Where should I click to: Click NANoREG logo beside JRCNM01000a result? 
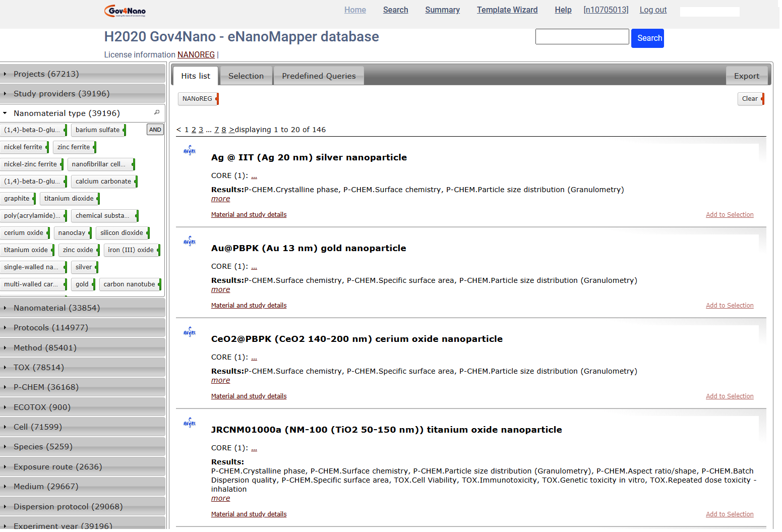click(190, 423)
